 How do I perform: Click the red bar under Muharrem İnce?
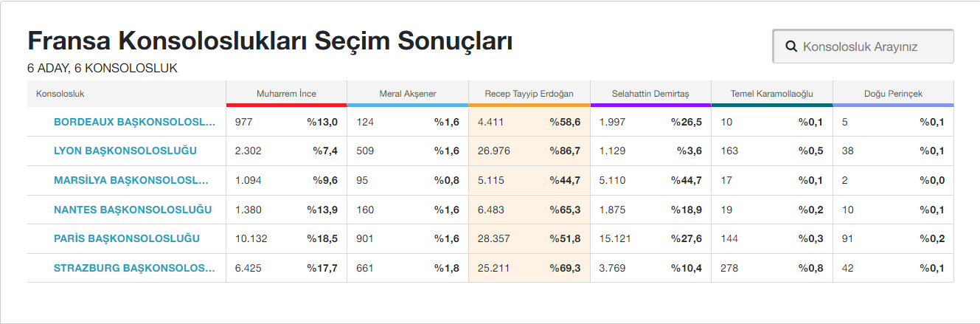tap(286, 106)
